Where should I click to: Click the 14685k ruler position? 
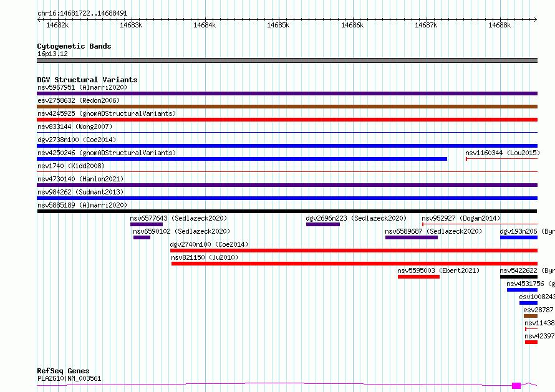pyautogui.click(x=278, y=25)
